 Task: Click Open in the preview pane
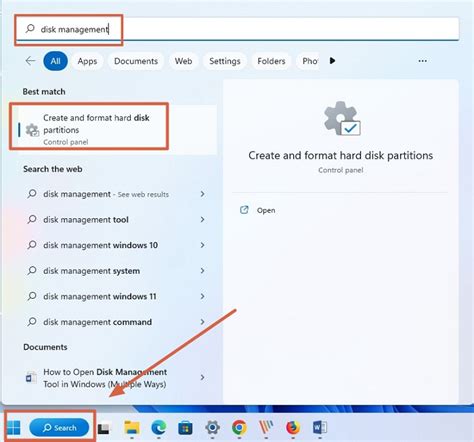click(266, 210)
